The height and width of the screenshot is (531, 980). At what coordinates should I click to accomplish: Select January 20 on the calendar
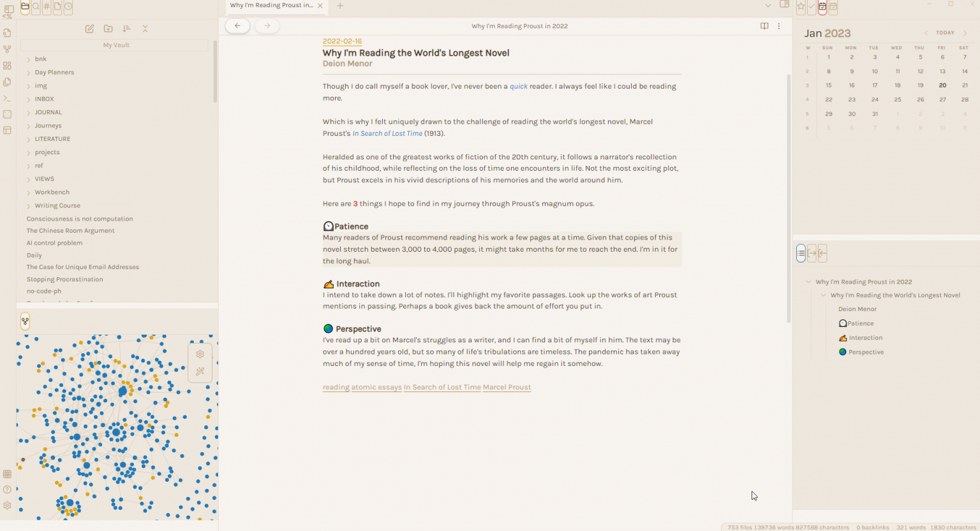pyautogui.click(x=942, y=85)
